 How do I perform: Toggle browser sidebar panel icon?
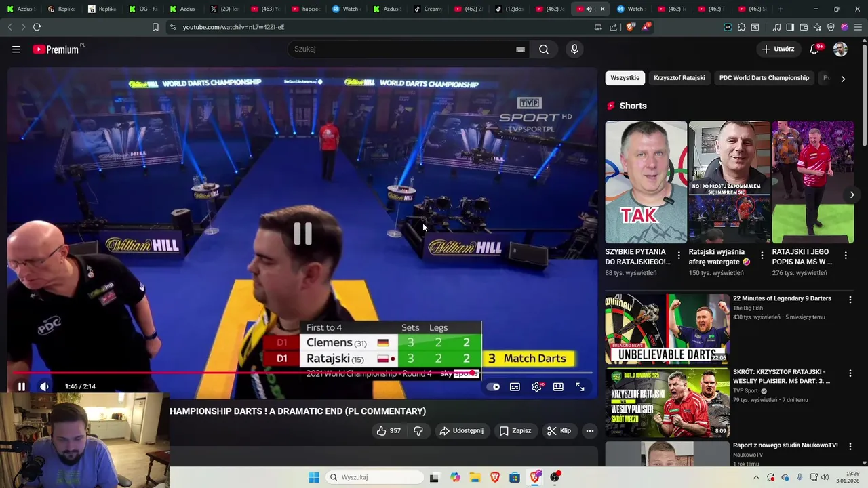(790, 27)
